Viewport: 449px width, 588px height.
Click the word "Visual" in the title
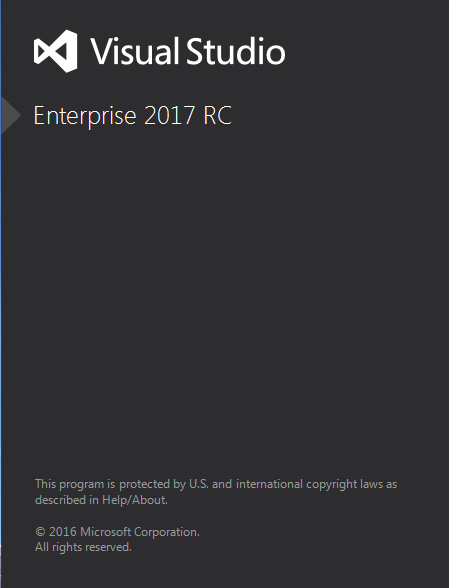(135, 51)
